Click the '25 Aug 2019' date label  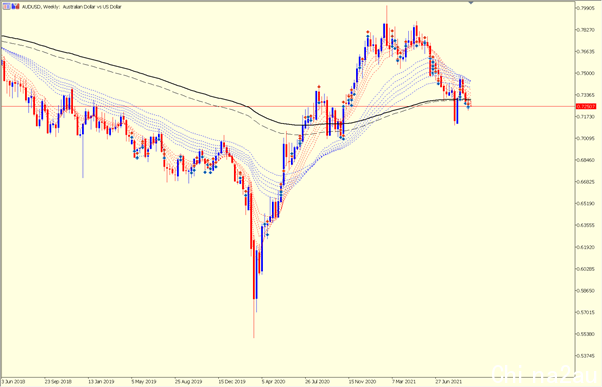[x=188, y=382]
